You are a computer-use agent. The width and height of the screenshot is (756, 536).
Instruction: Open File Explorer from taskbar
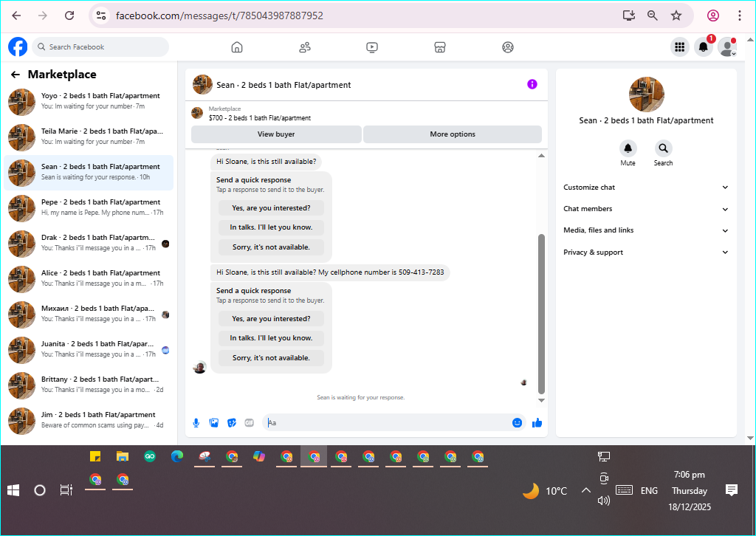pyautogui.click(x=123, y=456)
